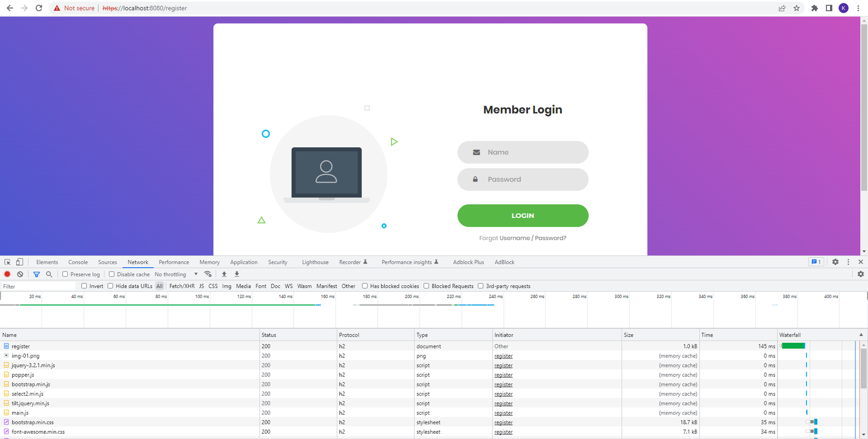The width and height of the screenshot is (868, 439).
Task: Reload the page with the refresh icon
Action: [39, 8]
